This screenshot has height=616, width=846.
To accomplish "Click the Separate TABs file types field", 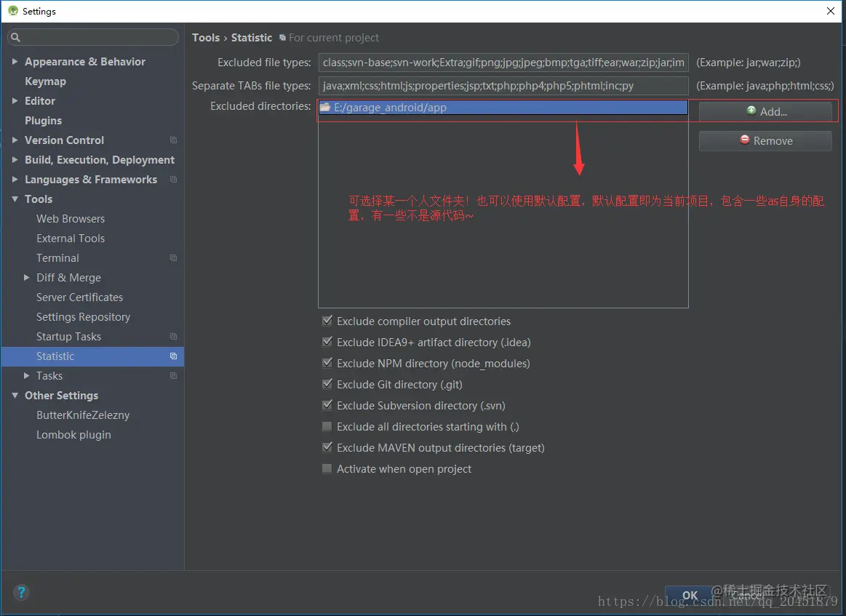I will click(x=503, y=86).
